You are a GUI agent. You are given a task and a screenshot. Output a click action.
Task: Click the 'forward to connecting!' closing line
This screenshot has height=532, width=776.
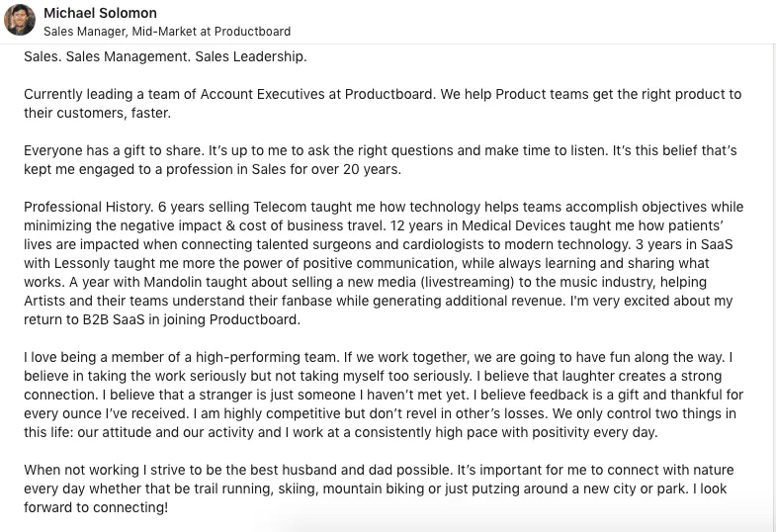pyautogui.click(x=96, y=507)
